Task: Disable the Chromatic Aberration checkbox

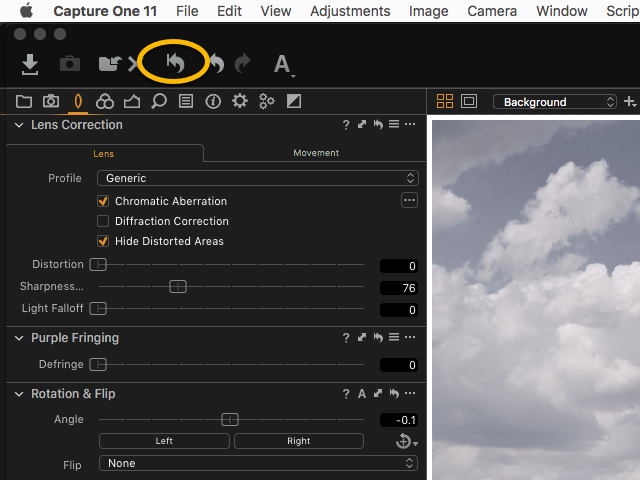Action: tap(103, 201)
